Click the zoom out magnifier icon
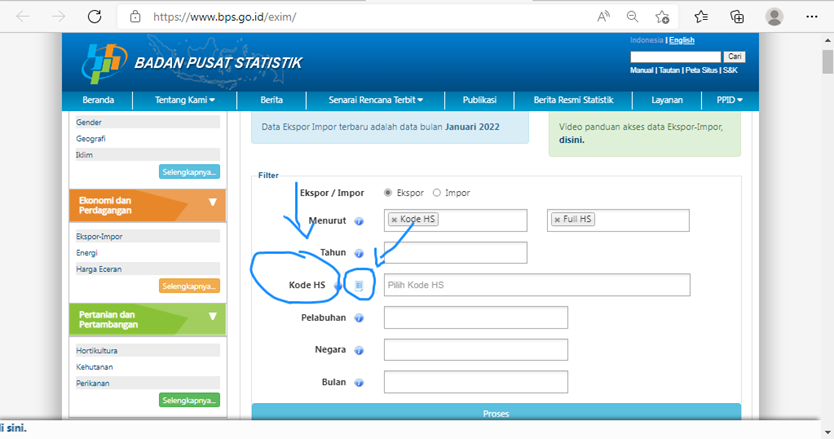This screenshot has height=439, width=834. pyautogui.click(x=632, y=16)
